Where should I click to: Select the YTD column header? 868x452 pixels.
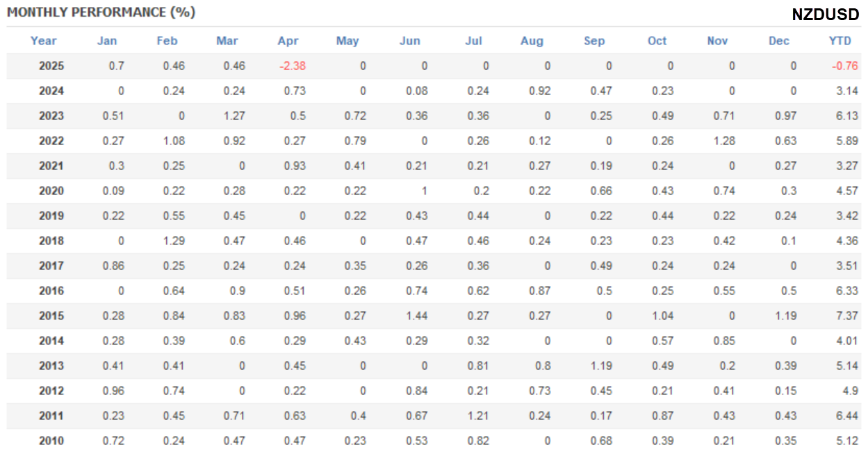click(x=840, y=41)
